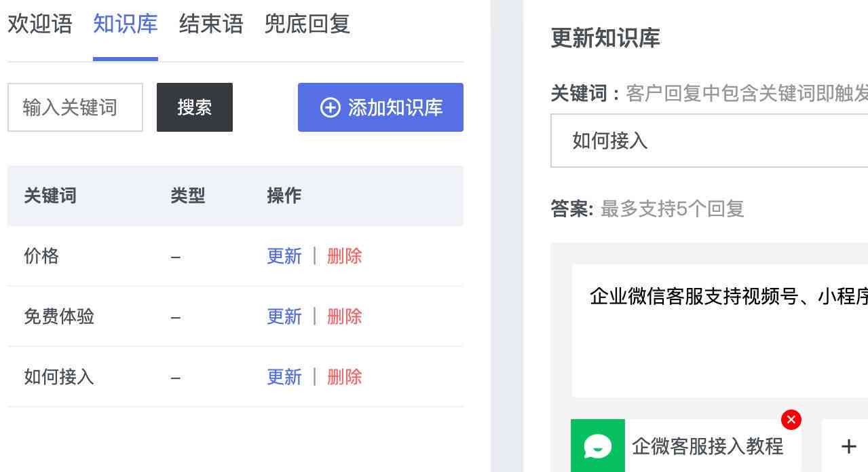Click 更新 for the 价格 row
Viewport: 868px width, 472px height.
pyautogui.click(x=284, y=256)
